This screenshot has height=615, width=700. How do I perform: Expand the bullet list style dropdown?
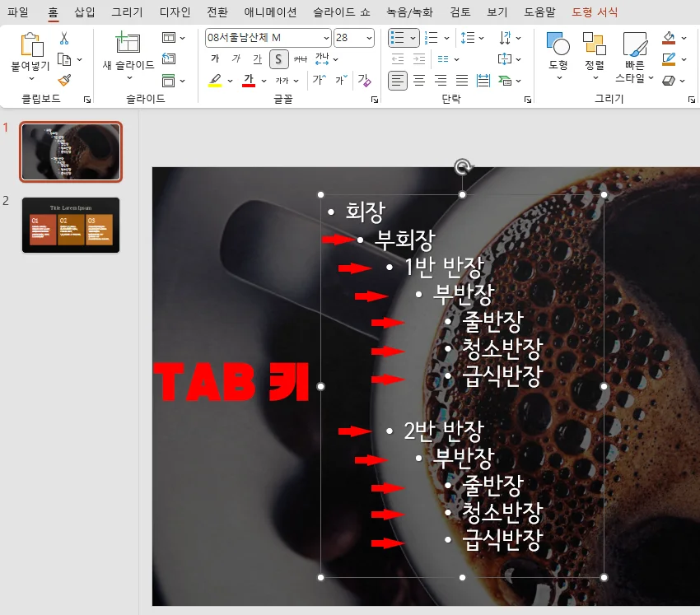tap(412, 38)
